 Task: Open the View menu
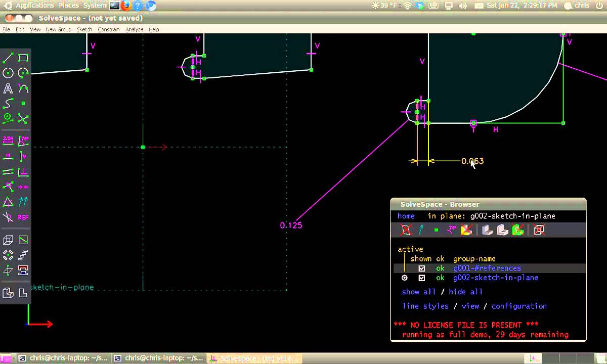click(x=35, y=30)
